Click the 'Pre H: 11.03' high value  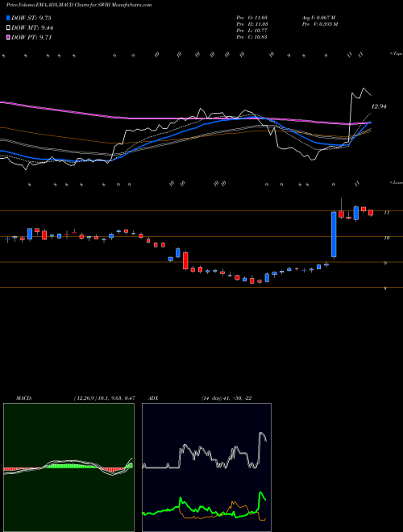[252, 24]
